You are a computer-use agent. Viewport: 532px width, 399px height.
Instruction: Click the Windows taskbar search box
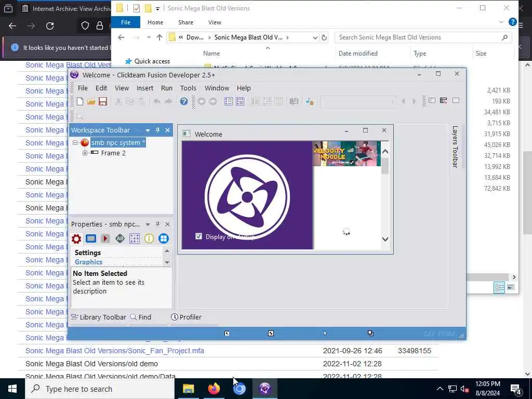(x=99, y=389)
